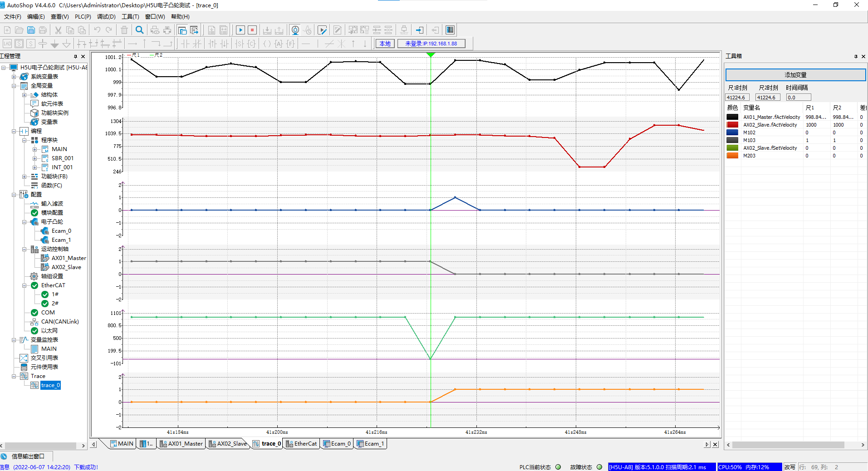Click the grey logout arrow icon
Screen dimensions: 868x471
pyautogui.click(x=435, y=30)
